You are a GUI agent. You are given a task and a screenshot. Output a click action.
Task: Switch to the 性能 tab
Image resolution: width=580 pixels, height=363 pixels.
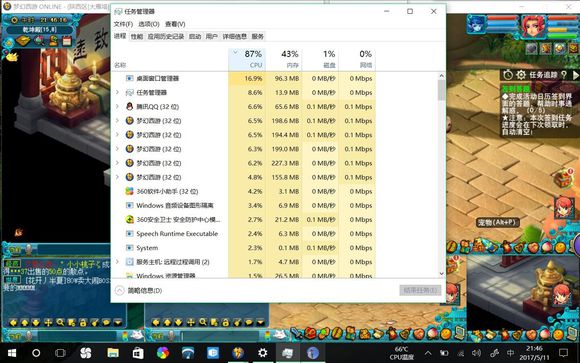click(x=137, y=36)
